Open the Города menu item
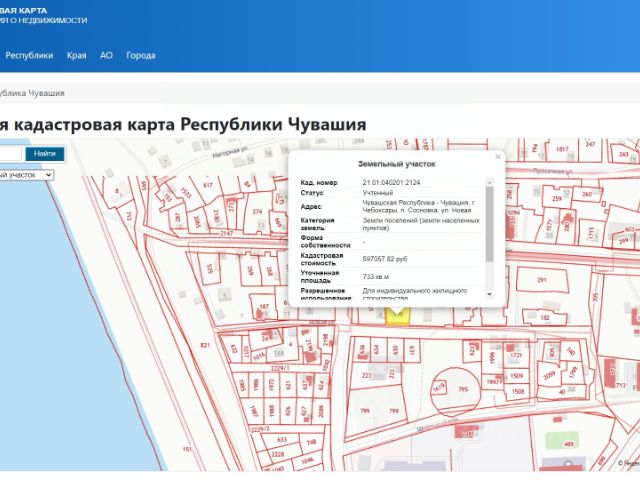 tap(141, 56)
